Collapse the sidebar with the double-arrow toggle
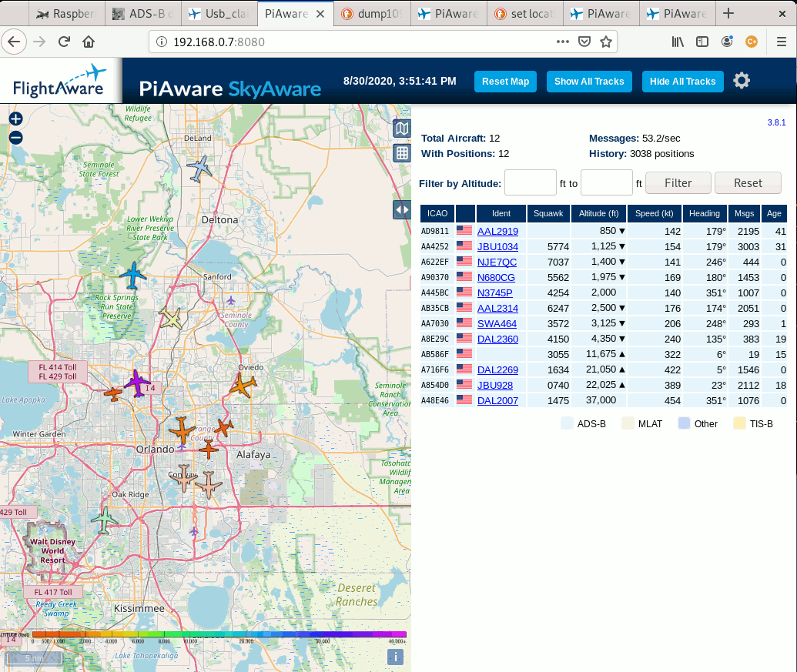Image resolution: width=797 pixels, height=672 pixels. point(402,210)
